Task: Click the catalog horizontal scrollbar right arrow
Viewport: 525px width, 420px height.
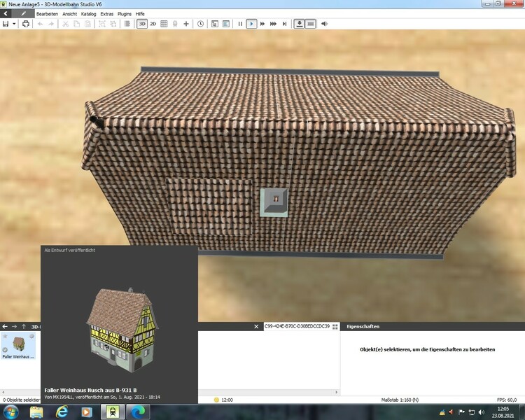Action: click(337, 392)
